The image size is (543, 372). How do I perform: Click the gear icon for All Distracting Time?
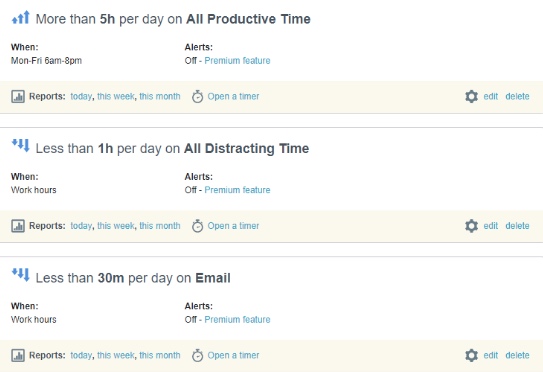[471, 226]
